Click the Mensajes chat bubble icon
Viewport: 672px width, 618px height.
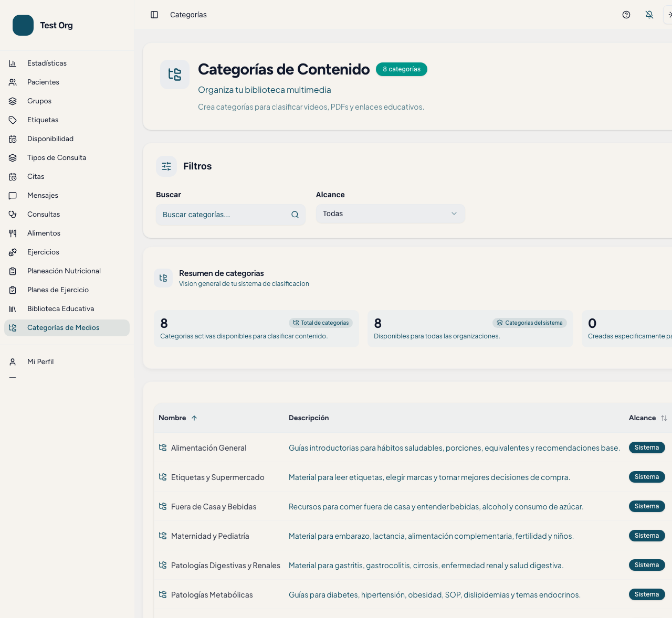(13, 195)
